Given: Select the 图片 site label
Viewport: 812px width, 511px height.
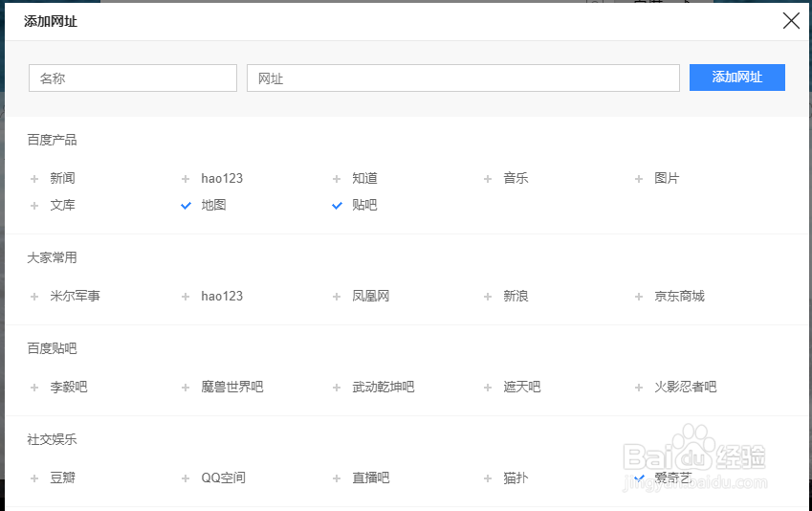Looking at the screenshot, I should click(x=667, y=178).
